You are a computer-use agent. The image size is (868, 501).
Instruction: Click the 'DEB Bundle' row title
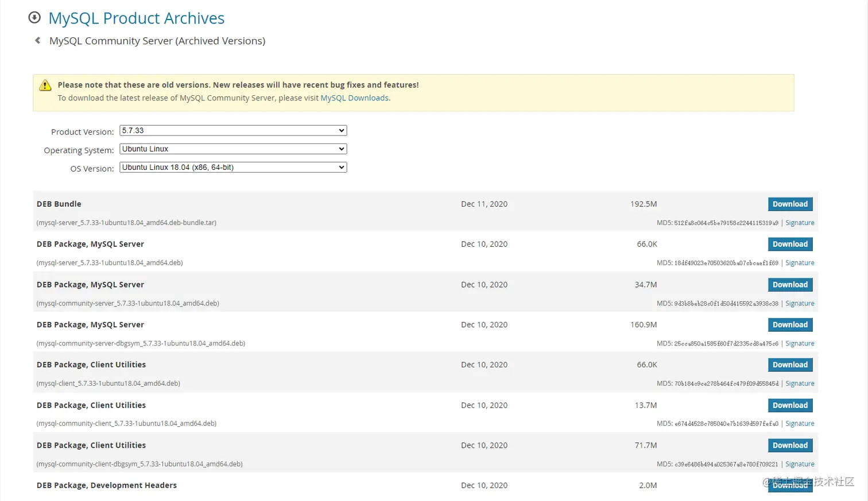[x=59, y=204]
